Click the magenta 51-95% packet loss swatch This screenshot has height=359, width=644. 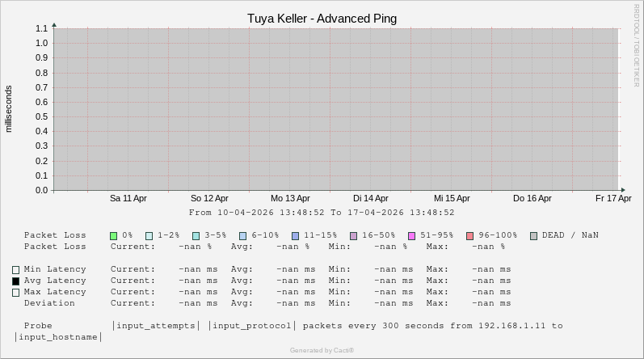(x=411, y=236)
